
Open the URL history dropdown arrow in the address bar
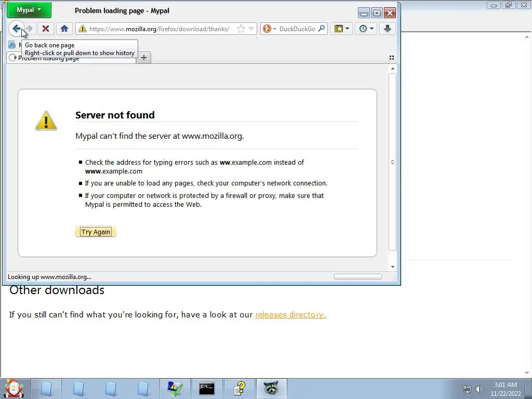tap(251, 29)
